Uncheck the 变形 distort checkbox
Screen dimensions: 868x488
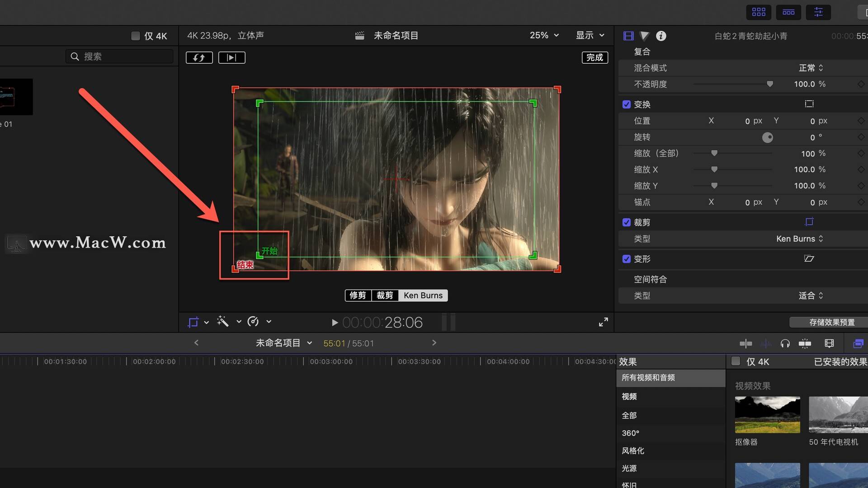[x=626, y=259]
